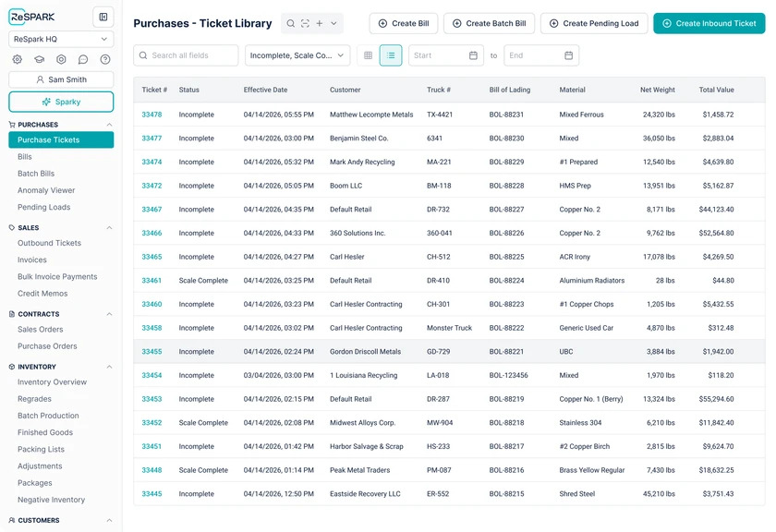
Task: Open Purchase Orders in sidebar
Action: 47,346
